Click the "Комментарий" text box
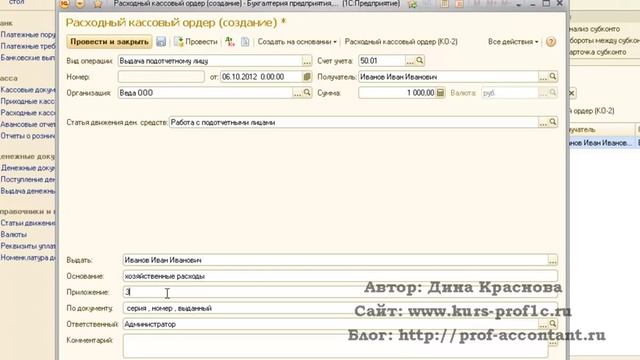This screenshot has height=360, width=640. (x=335, y=346)
